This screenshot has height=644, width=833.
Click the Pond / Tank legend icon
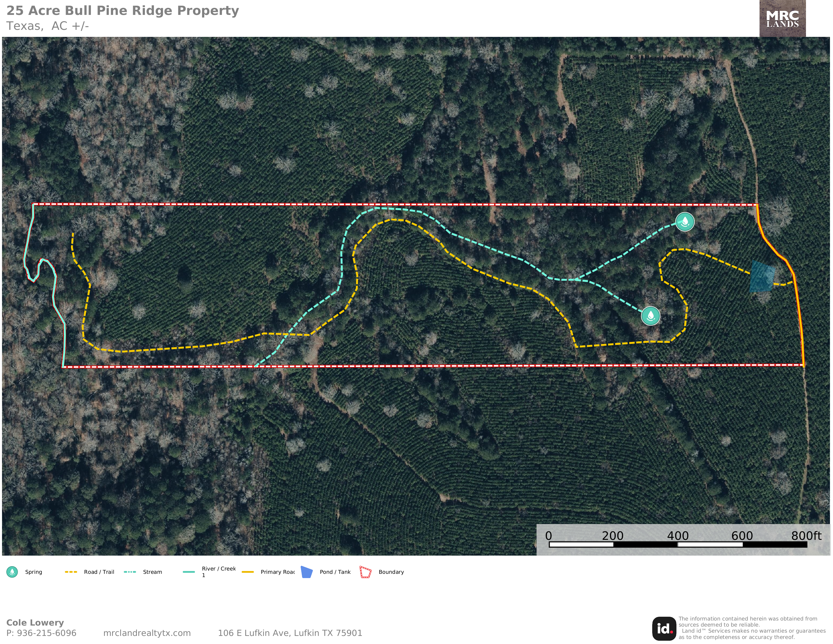coord(307,572)
